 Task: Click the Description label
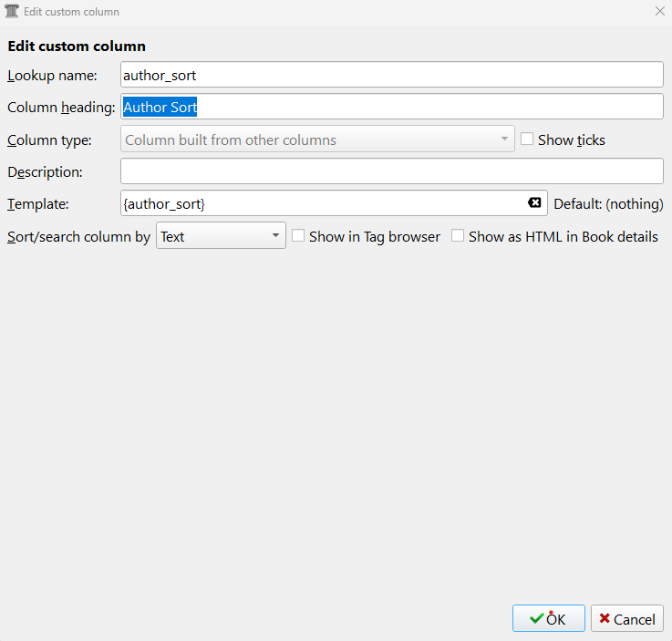pos(45,171)
